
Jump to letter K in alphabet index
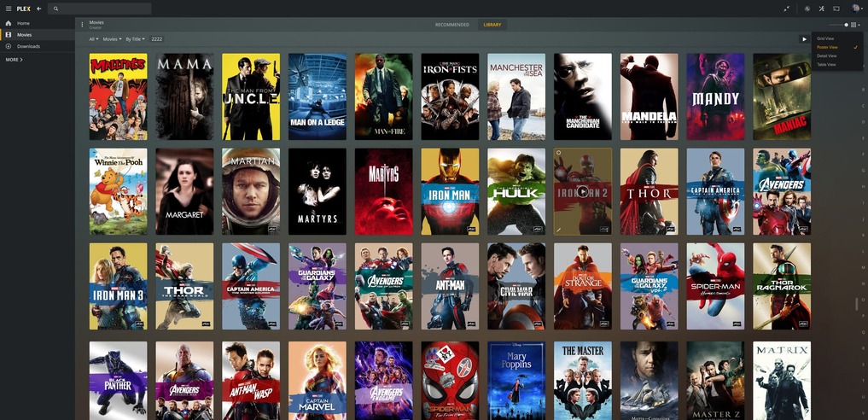coord(863,235)
